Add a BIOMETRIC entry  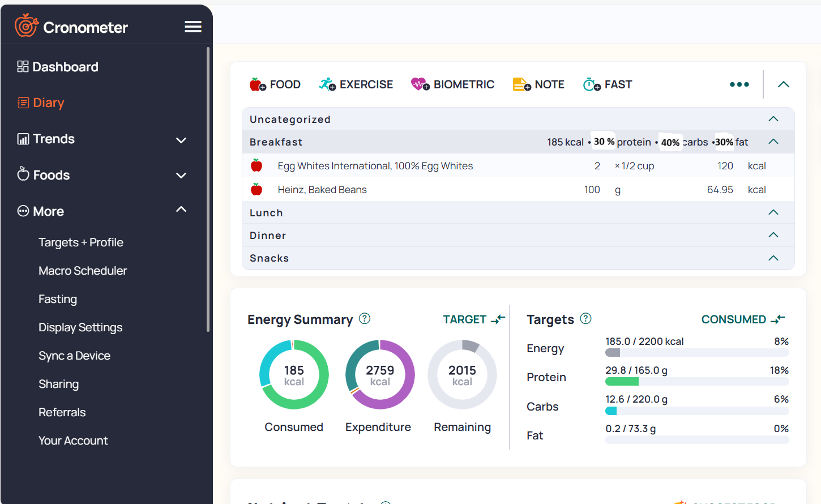453,84
